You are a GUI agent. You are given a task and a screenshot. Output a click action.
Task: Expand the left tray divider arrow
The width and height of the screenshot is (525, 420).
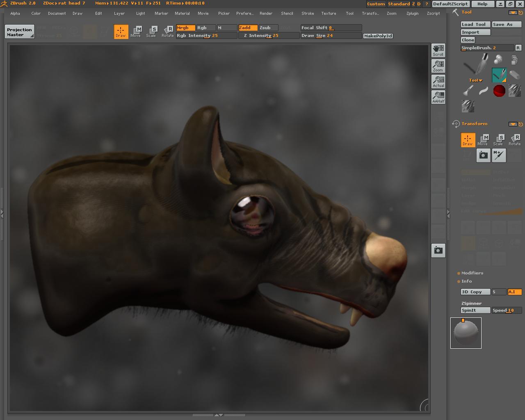(x=2, y=214)
